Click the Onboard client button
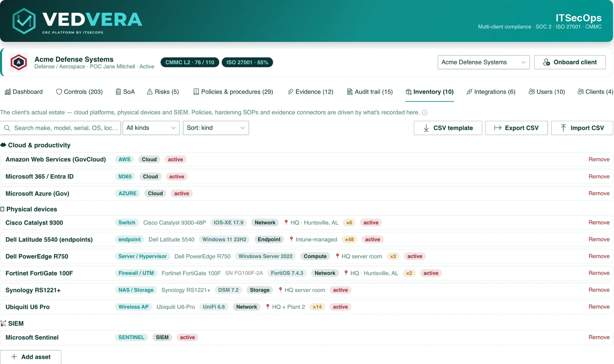Screen dimensions: 614x364 coord(570,62)
